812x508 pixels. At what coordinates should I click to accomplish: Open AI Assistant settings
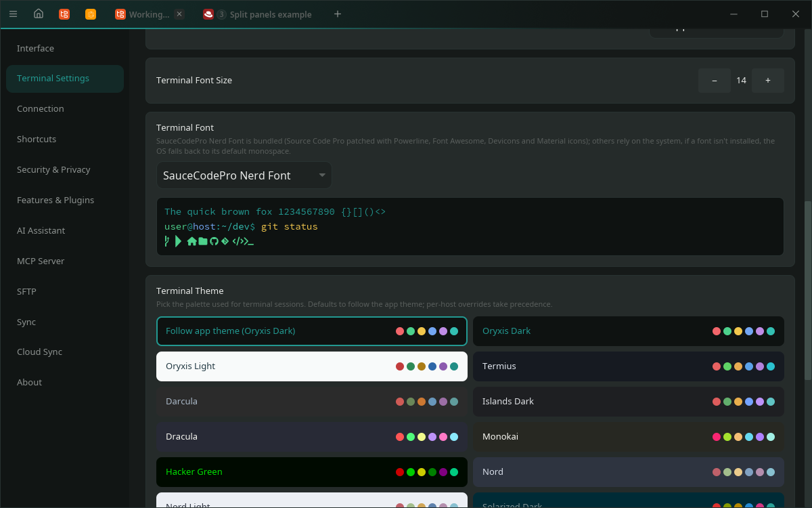(65, 230)
